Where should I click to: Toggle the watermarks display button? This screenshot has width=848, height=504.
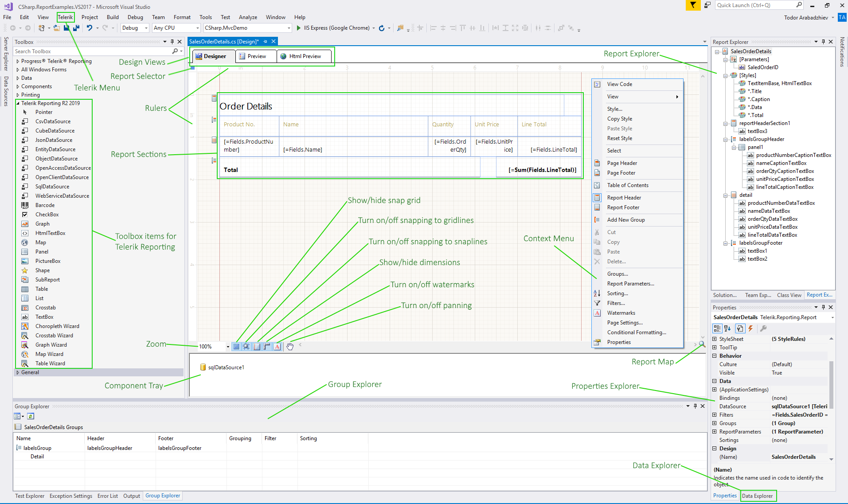click(277, 346)
